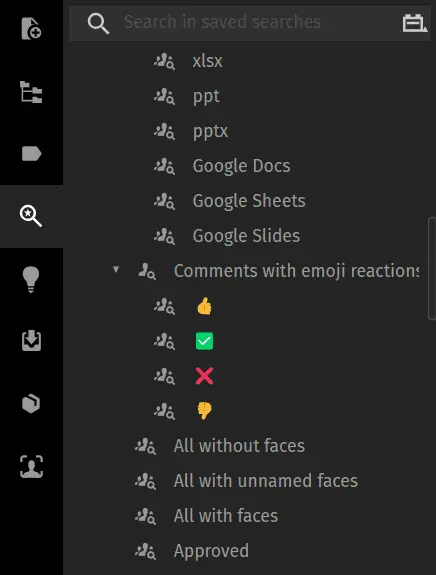The width and height of the screenshot is (436, 575).
Task: Click shared search icon beside All with unnamed faces
Action: pyautogui.click(x=146, y=481)
